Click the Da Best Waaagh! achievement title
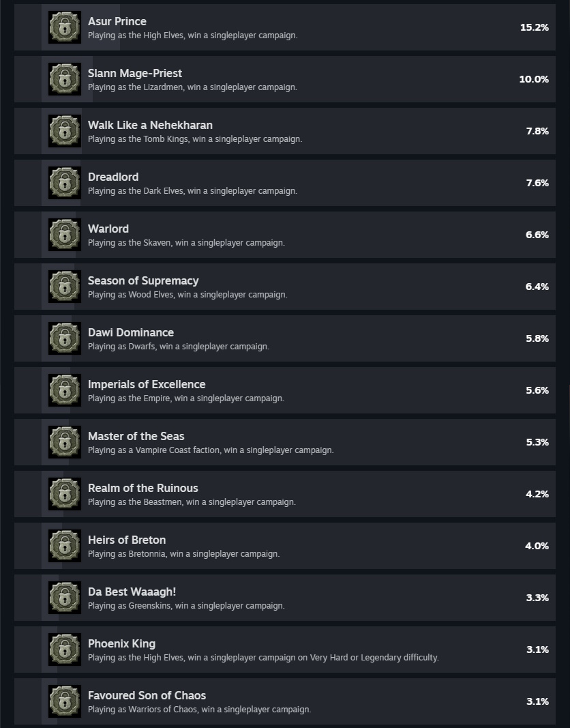This screenshot has width=570, height=728. pos(132,592)
